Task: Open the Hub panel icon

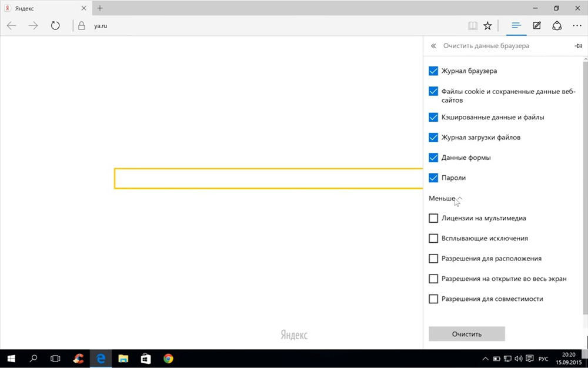Action: [516, 26]
